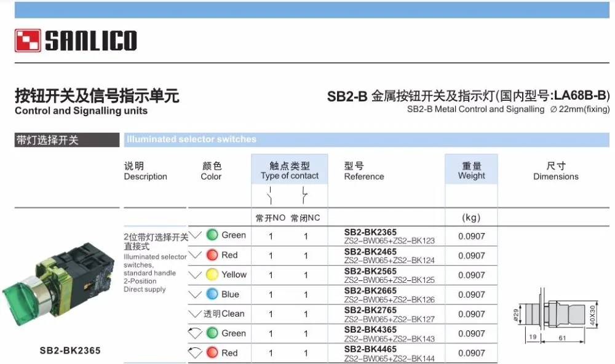Click reference SB2-BK4465
This screenshot has height=364, width=615.
370,349
